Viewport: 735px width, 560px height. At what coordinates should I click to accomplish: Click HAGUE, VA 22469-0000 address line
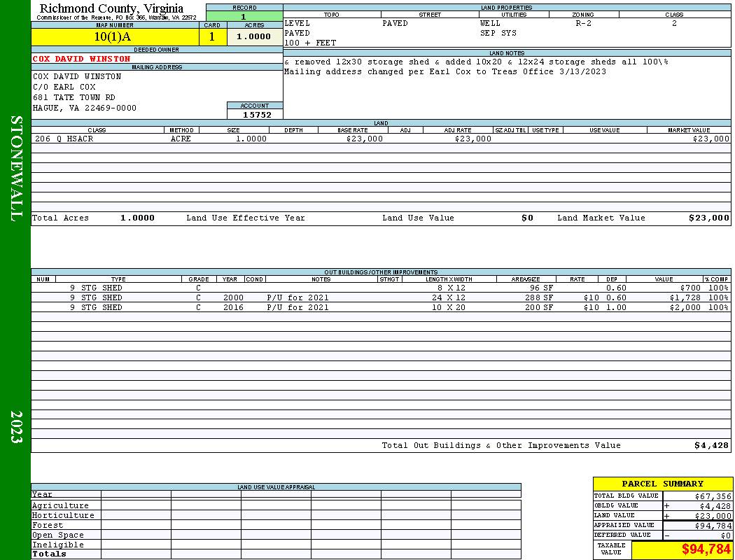click(85, 108)
